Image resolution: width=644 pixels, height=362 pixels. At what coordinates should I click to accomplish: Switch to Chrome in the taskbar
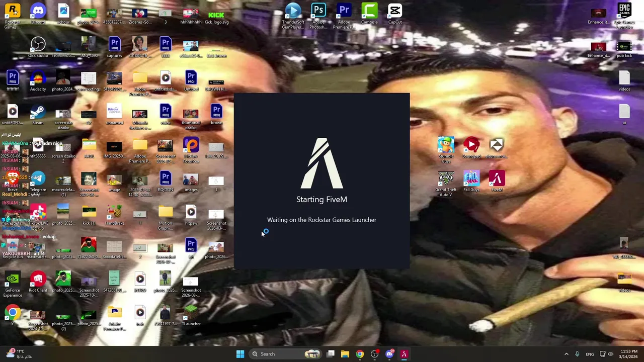[x=360, y=354]
